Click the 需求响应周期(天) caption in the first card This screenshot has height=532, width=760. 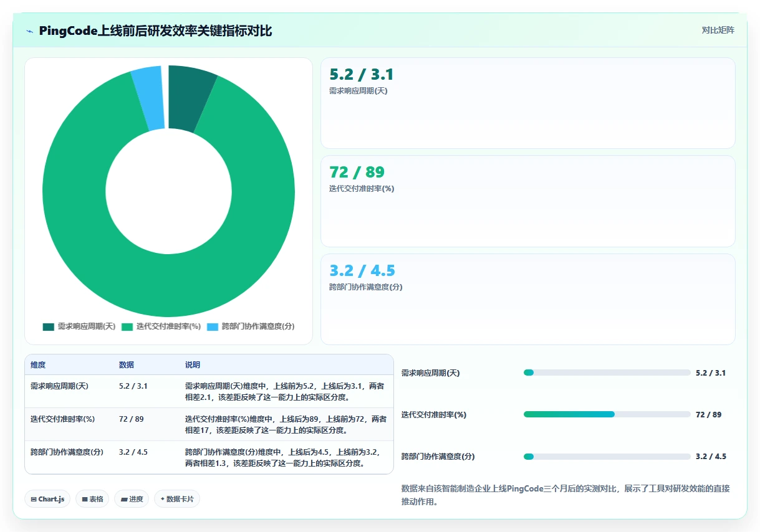pyautogui.click(x=358, y=91)
